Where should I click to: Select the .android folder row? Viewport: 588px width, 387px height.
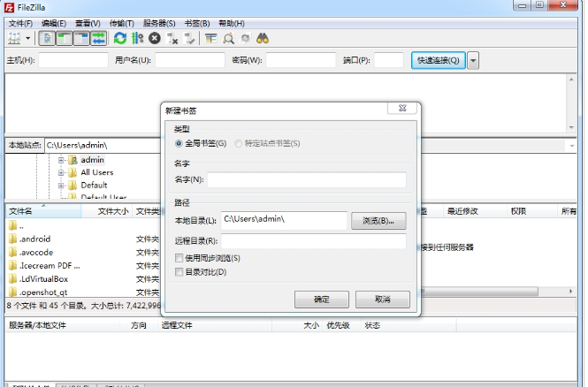click(x=83, y=239)
